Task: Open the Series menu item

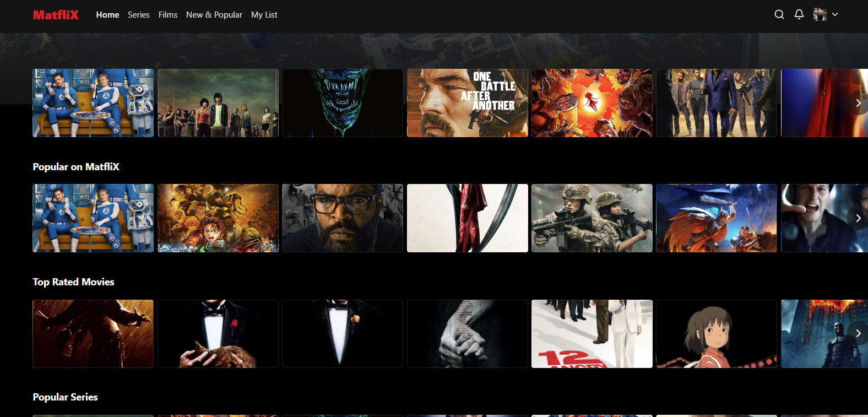Action: tap(139, 15)
